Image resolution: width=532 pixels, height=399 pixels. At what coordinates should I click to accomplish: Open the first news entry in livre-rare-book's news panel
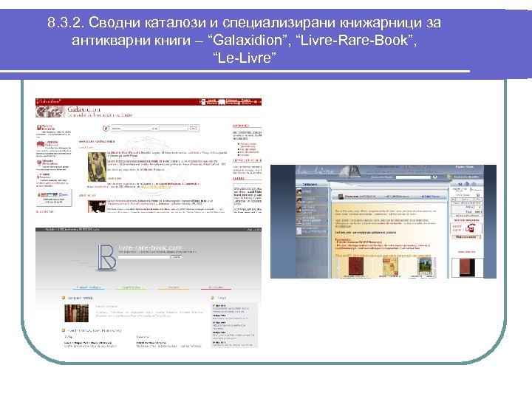231,308
